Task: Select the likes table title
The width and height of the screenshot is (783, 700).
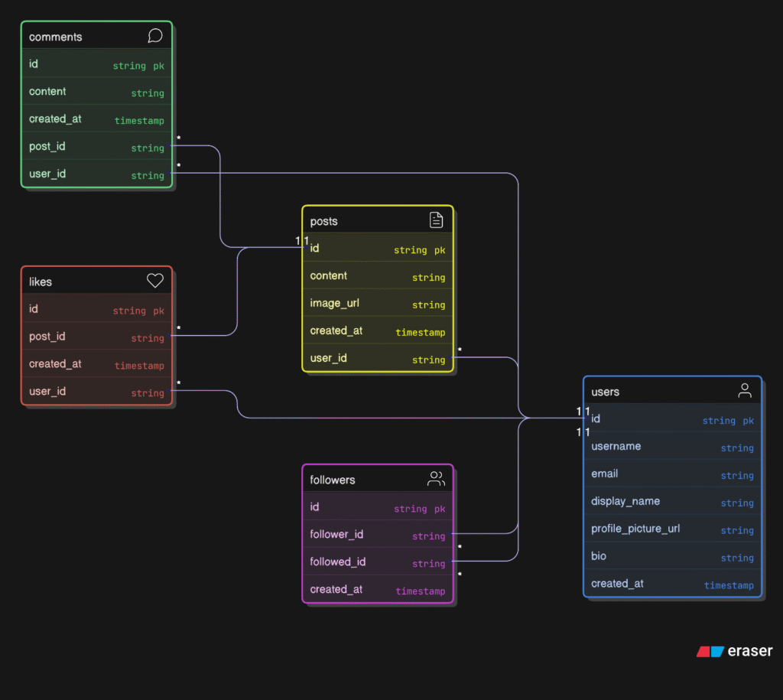Action: (x=41, y=282)
